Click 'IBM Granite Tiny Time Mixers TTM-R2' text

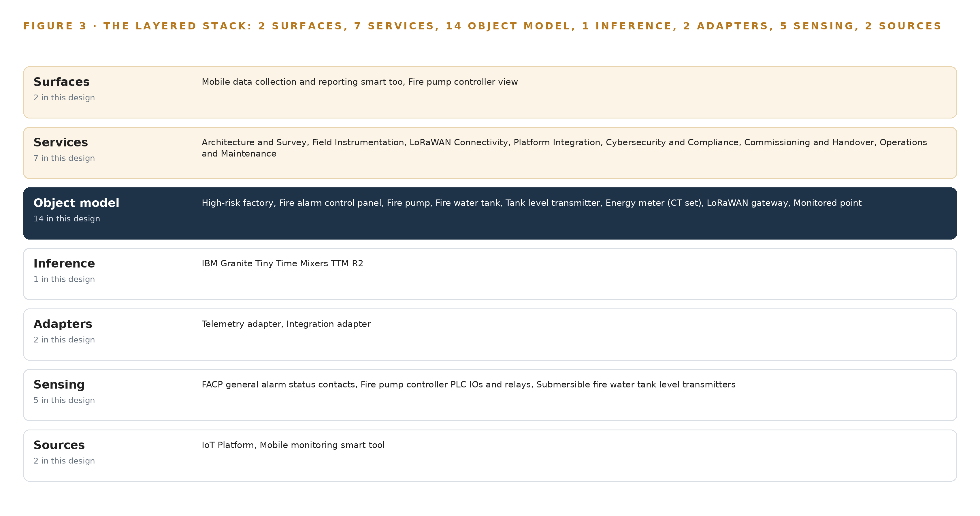[x=282, y=263]
